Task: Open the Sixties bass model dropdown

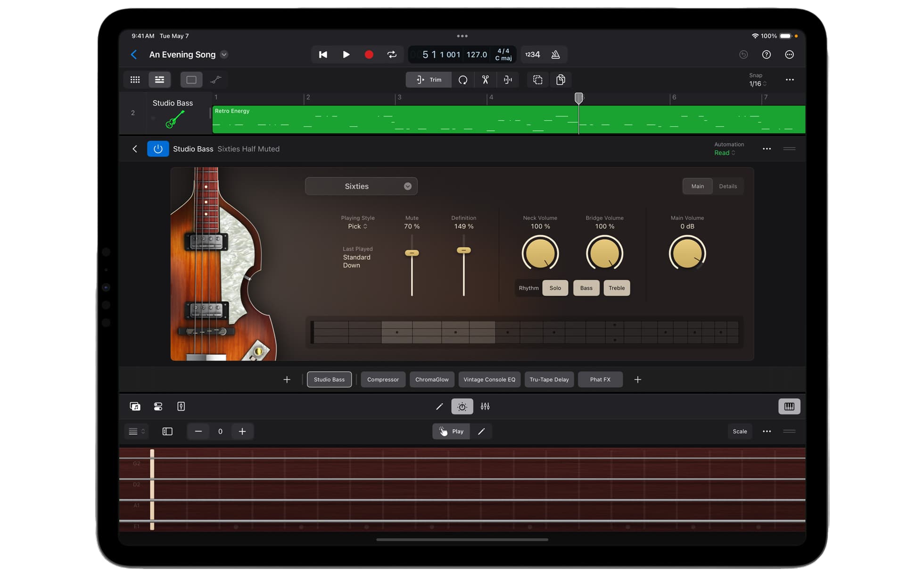Action: [x=361, y=186]
